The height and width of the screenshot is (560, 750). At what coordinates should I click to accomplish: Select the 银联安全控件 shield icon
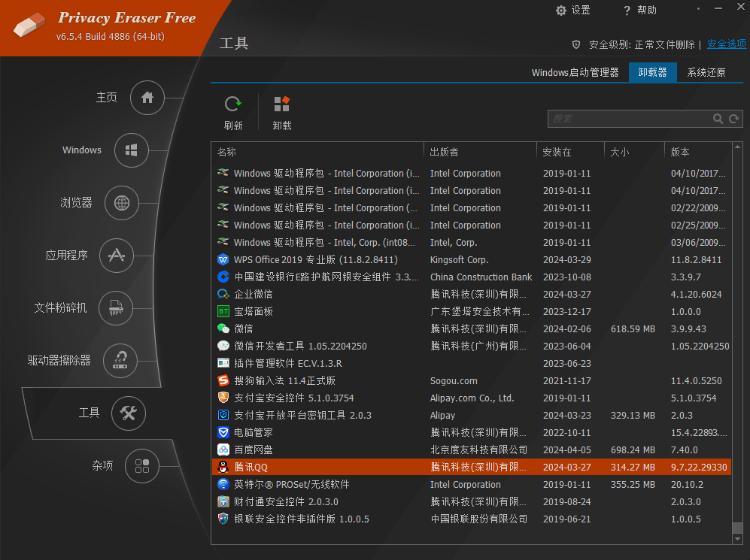(x=223, y=519)
